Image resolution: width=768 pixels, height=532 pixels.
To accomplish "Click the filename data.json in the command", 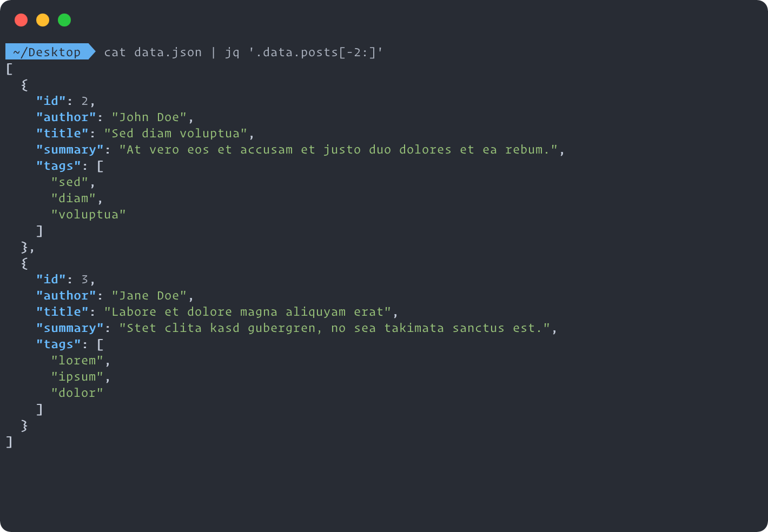I will (168, 52).
